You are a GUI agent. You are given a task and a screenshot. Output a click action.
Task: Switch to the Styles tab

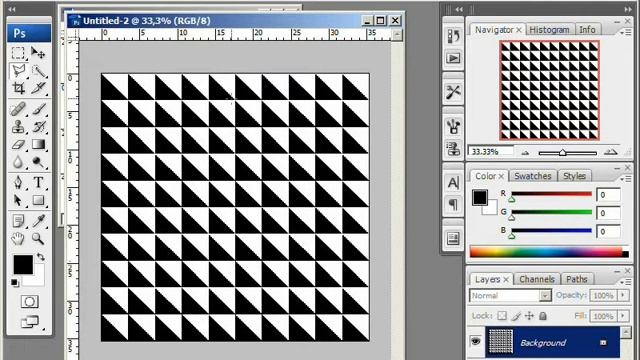[574, 176]
